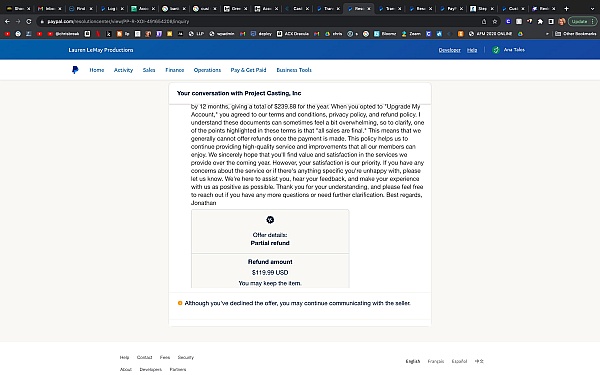Open the Finance menu
600x375 pixels.
point(174,70)
